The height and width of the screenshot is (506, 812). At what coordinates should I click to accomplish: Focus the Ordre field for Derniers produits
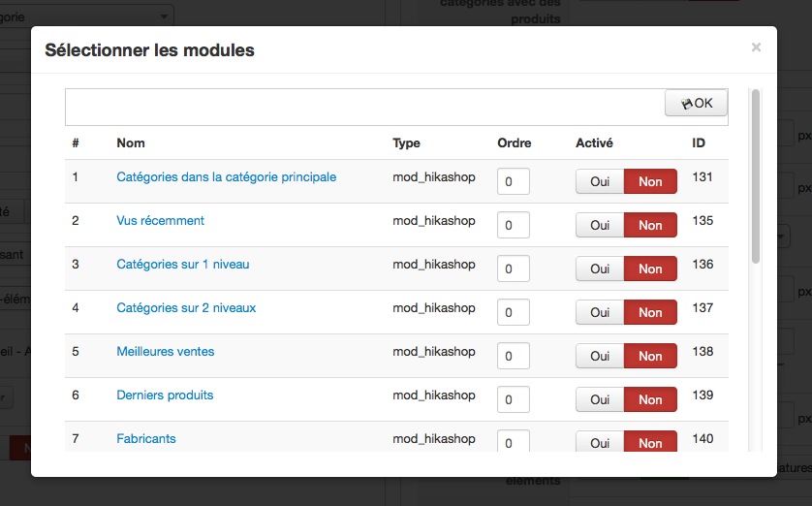point(514,399)
